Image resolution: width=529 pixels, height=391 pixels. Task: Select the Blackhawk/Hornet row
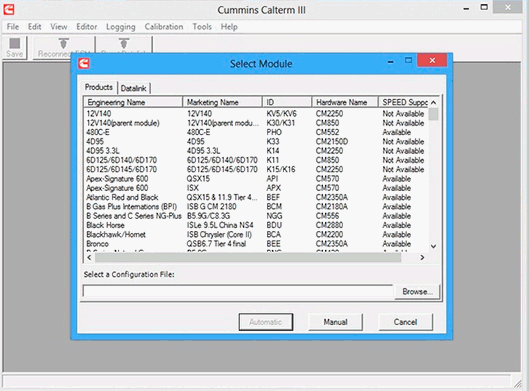click(x=256, y=234)
